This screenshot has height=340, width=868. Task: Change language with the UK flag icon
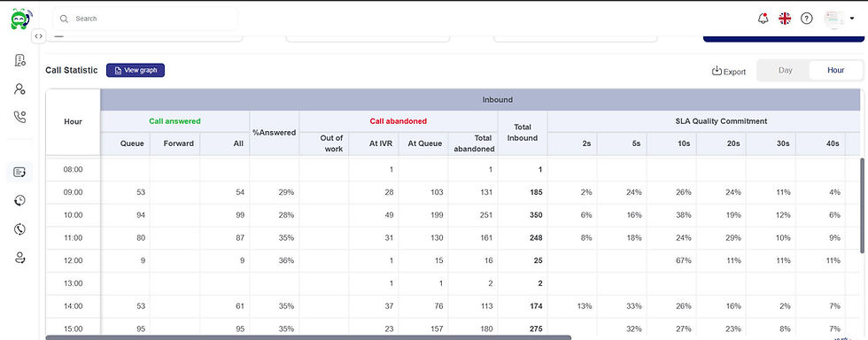click(x=785, y=19)
